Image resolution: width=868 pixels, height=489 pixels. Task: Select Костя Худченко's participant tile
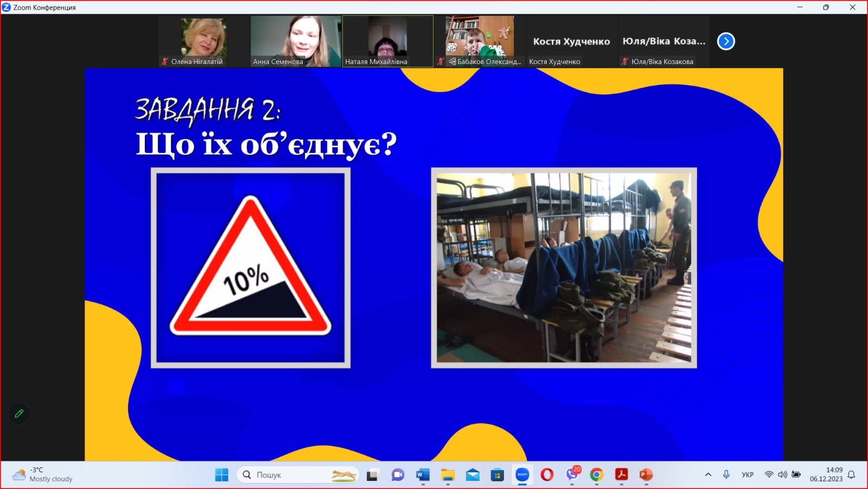571,41
